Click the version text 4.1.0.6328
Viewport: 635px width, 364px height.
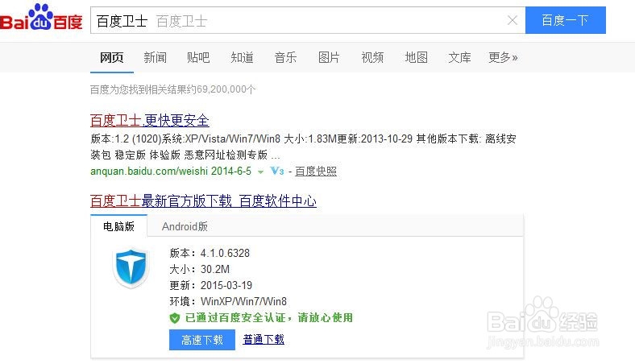225,253
